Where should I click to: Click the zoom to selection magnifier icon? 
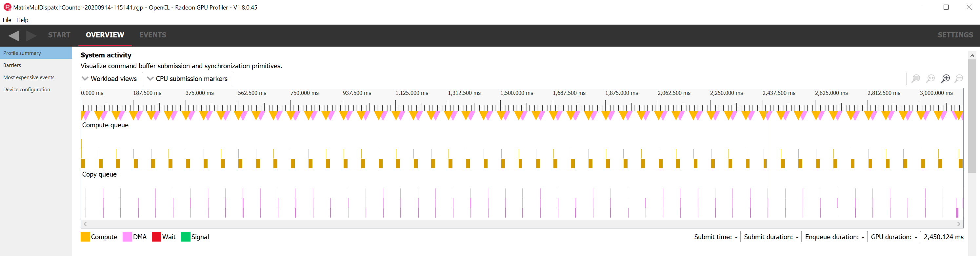click(x=916, y=78)
